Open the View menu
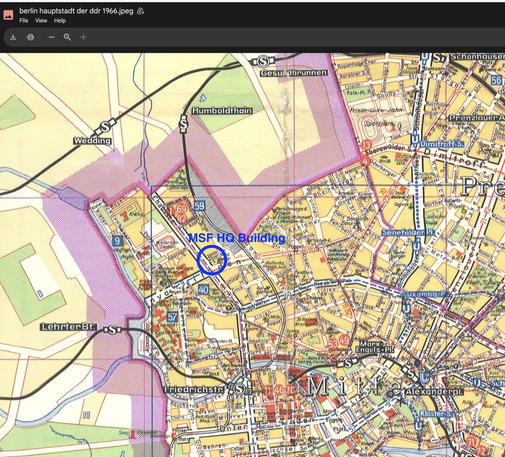 coord(41,21)
